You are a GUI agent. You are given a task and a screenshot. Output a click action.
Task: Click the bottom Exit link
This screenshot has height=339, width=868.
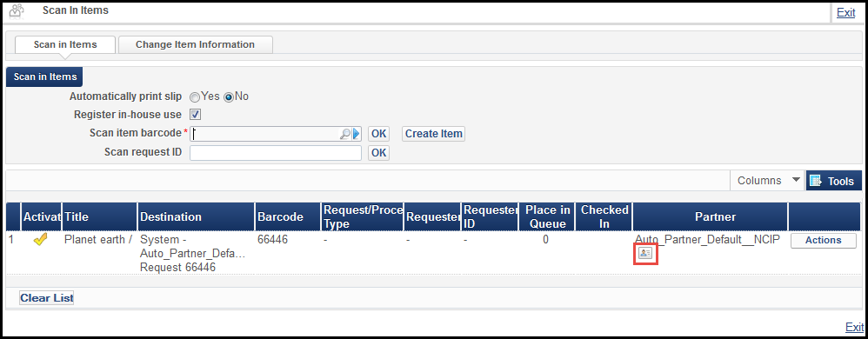(x=854, y=327)
